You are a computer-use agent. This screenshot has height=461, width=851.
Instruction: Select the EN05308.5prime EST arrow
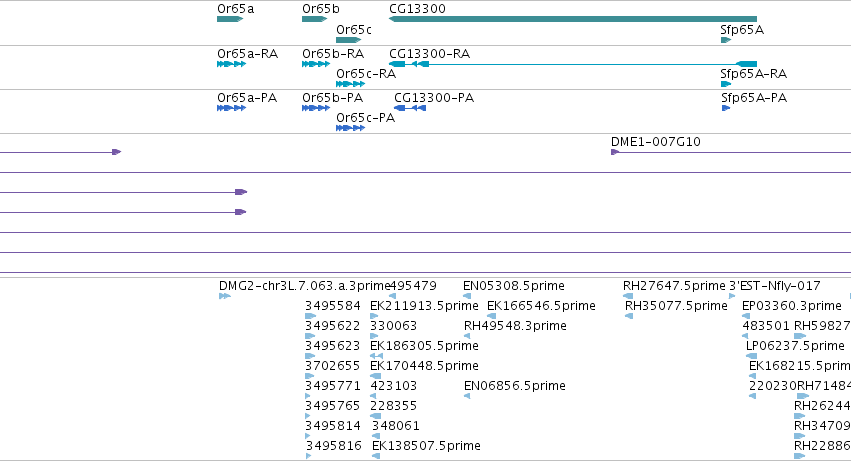click(x=467, y=296)
